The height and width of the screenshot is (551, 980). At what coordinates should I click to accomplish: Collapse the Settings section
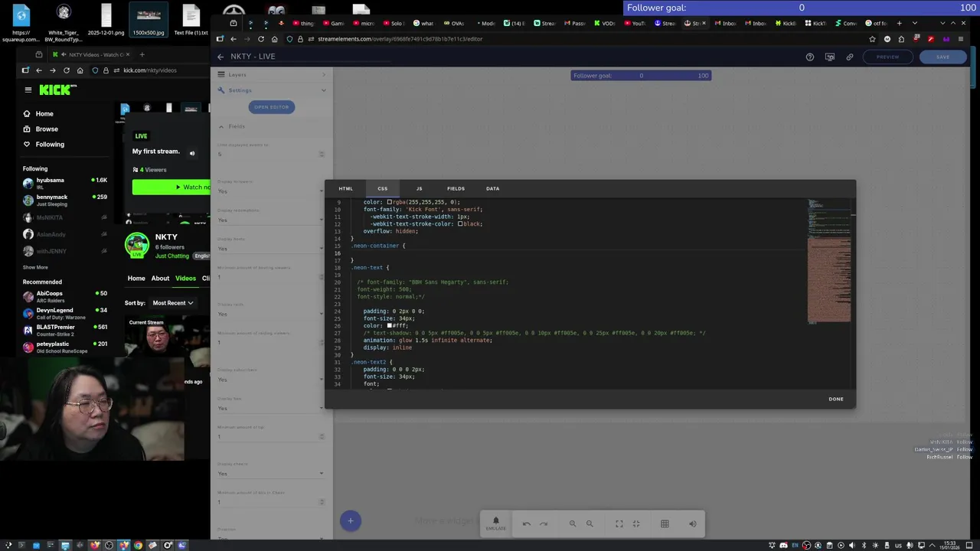(x=272, y=90)
